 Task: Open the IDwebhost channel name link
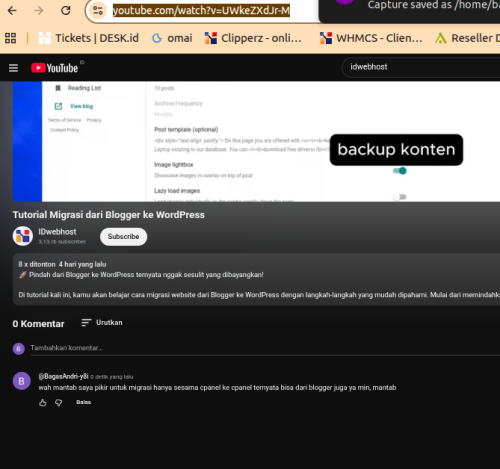[57, 232]
